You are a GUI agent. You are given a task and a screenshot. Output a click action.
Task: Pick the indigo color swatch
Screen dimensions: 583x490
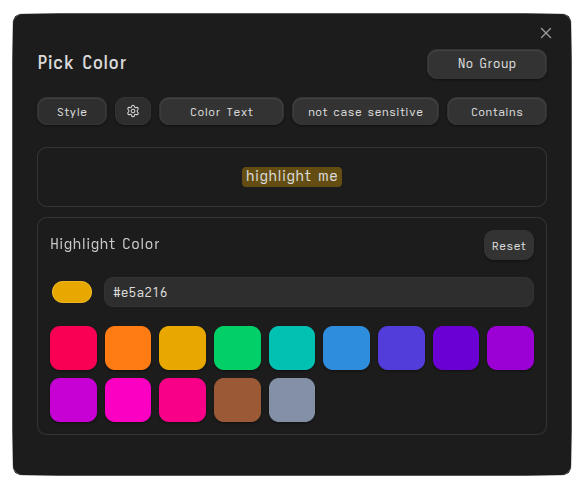pos(401,348)
